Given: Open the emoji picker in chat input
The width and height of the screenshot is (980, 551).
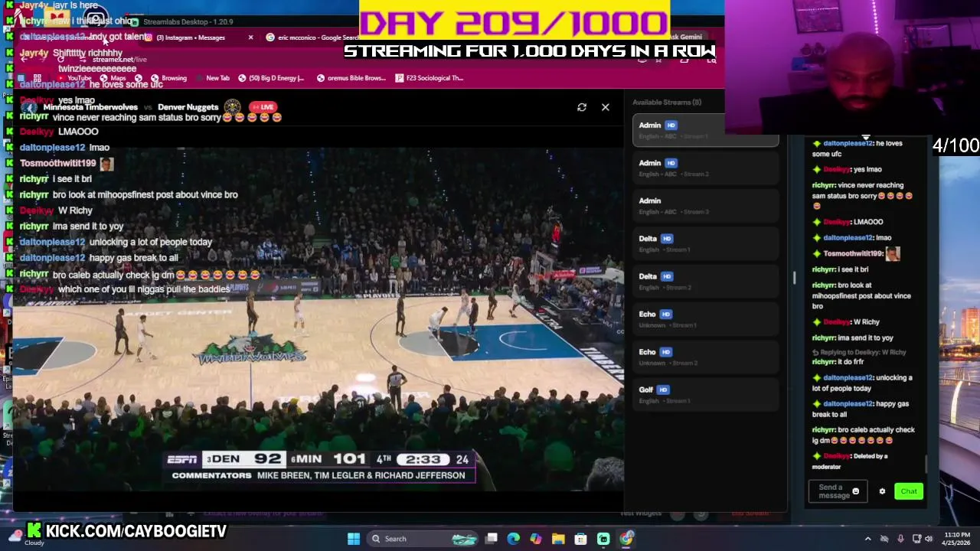Looking at the screenshot, I should [856, 491].
